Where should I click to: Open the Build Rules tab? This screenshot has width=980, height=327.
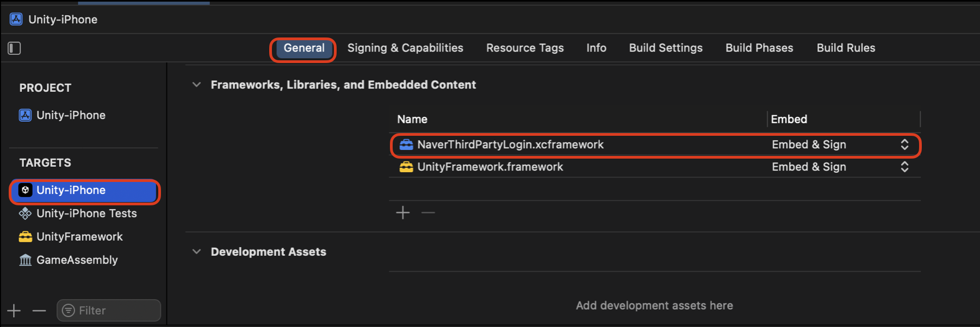coord(846,48)
